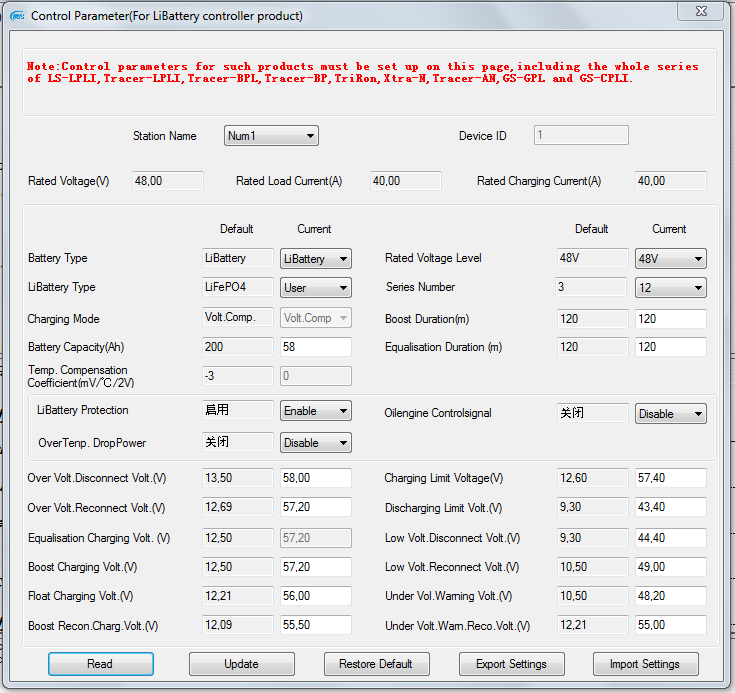Open Oilengine Controlsignal dropdown
The height and width of the screenshot is (693, 735).
(670, 414)
